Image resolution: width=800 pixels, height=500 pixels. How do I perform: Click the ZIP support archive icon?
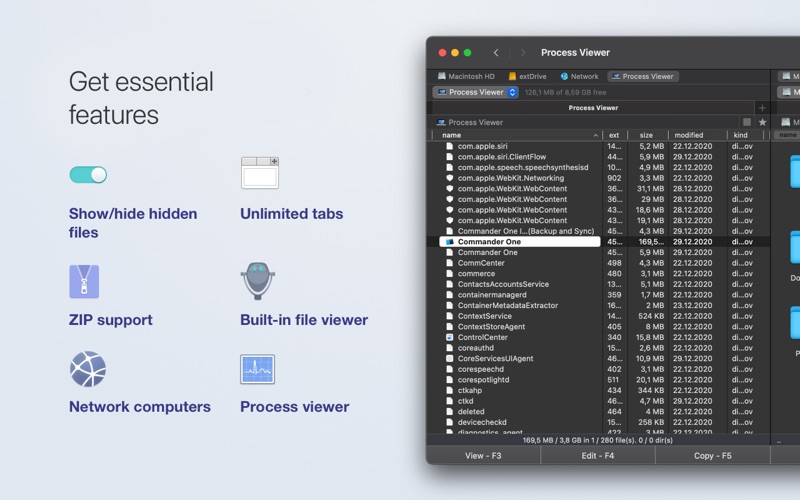(84, 281)
